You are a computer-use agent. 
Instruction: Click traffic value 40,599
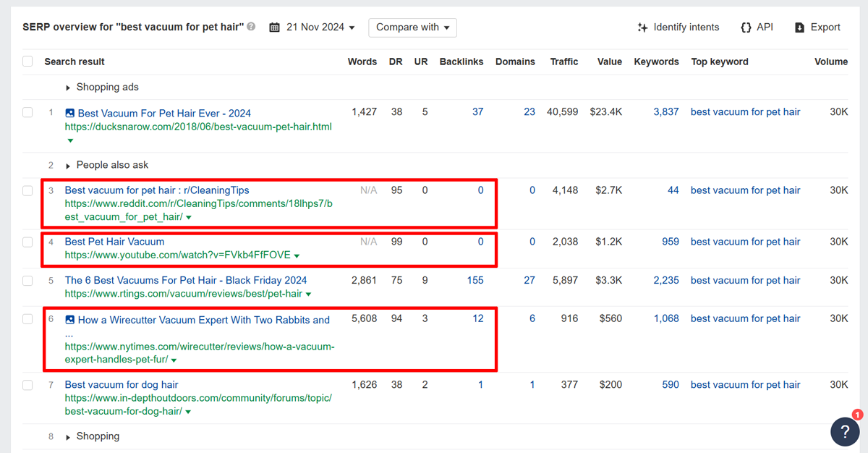[x=563, y=111]
